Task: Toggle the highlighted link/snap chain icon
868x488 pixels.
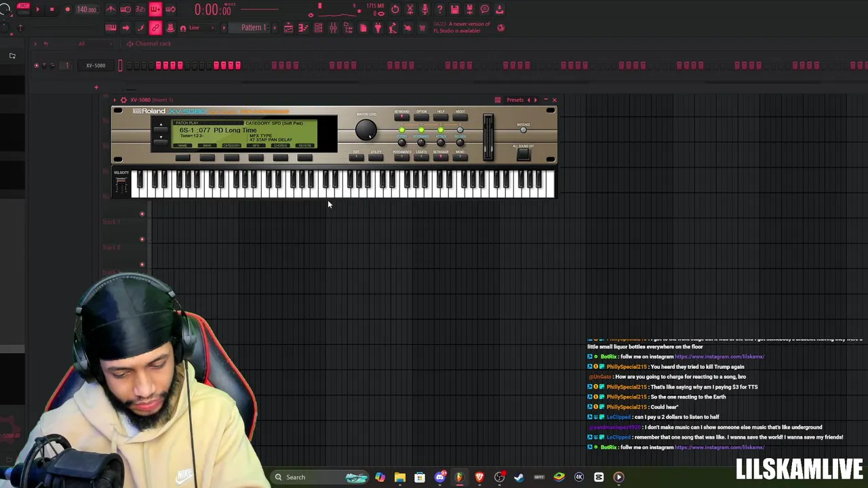Action: pos(155,28)
